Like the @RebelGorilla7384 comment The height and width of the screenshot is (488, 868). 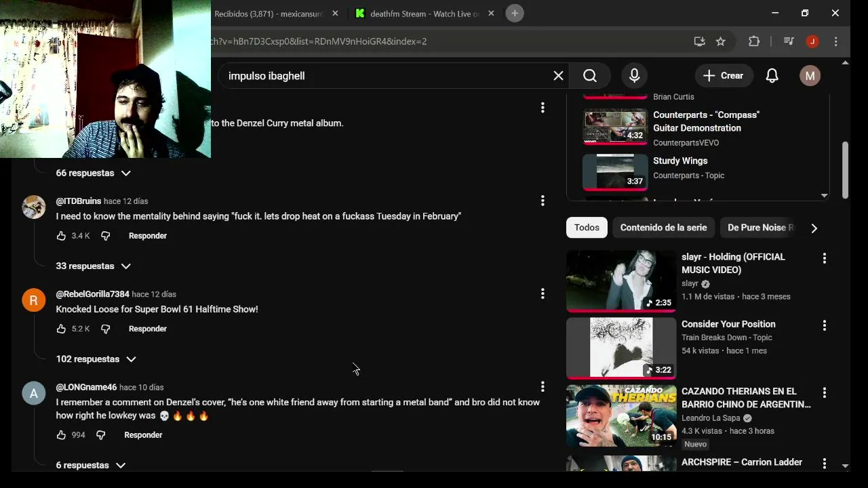coord(61,329)
